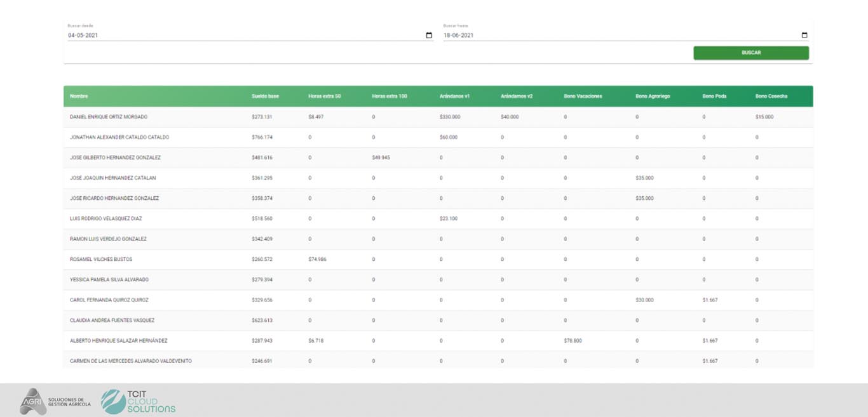Open the 'Buscar hasta' calendar picker icon
The image size is (868, 417).
[804, 36]
